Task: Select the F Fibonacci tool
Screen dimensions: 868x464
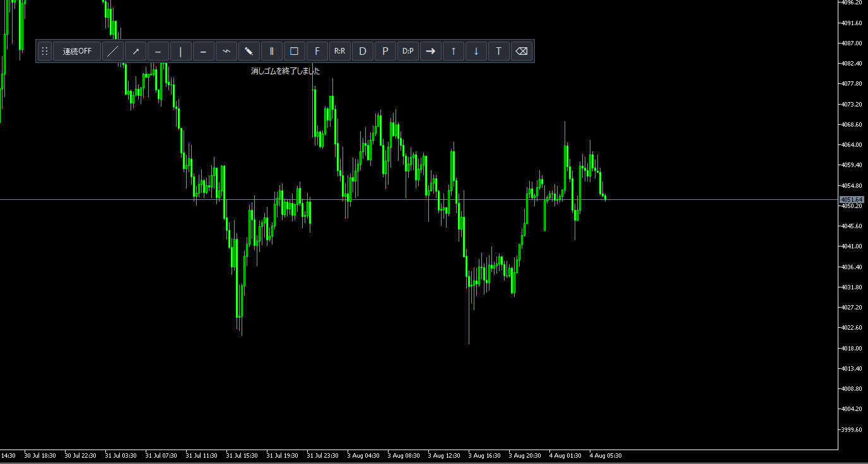Action: click(x=317, y=51)
